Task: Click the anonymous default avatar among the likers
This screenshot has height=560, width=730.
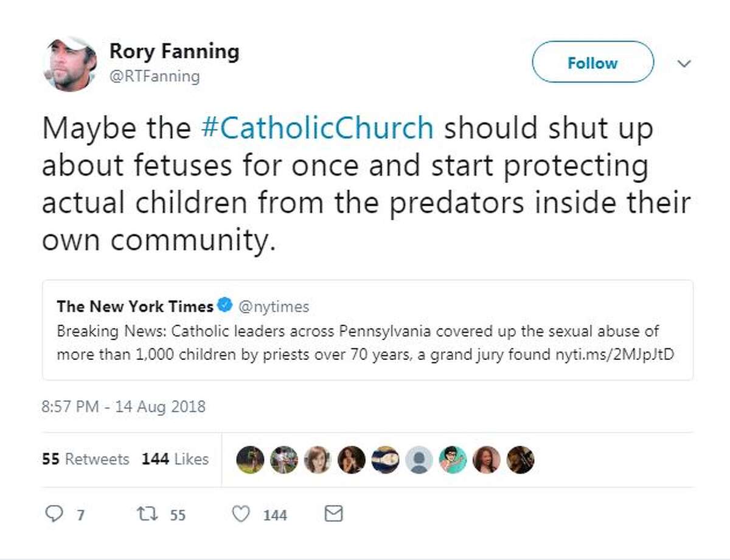Action: 419,460
